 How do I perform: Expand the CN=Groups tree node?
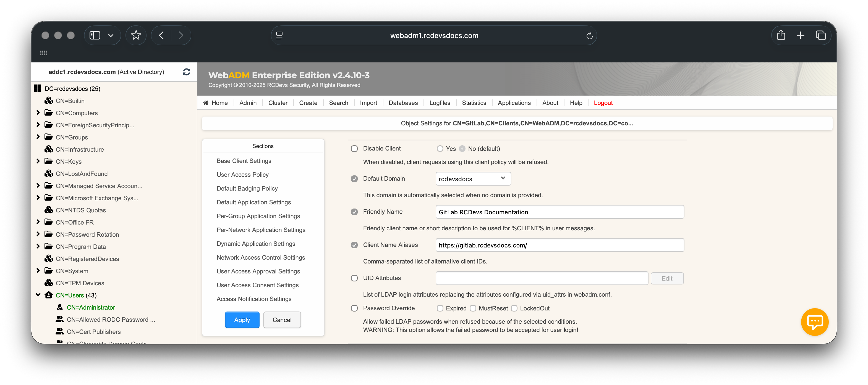(x=38, y=137)
